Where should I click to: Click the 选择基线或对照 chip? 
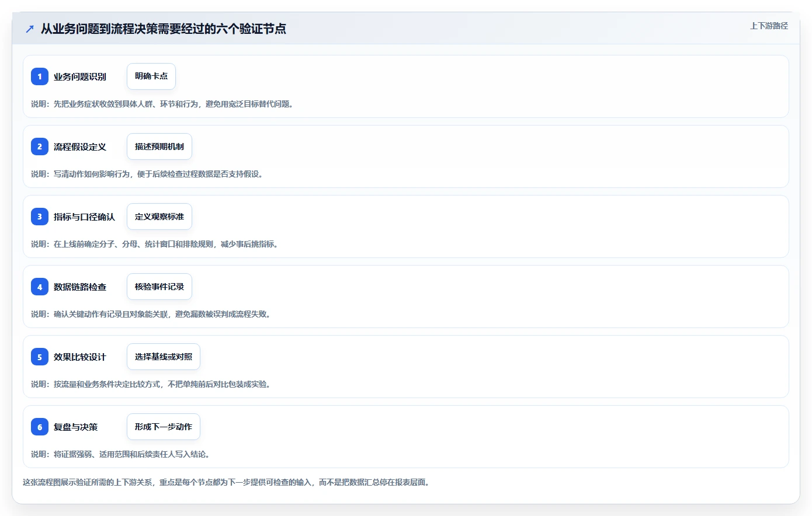164,357
